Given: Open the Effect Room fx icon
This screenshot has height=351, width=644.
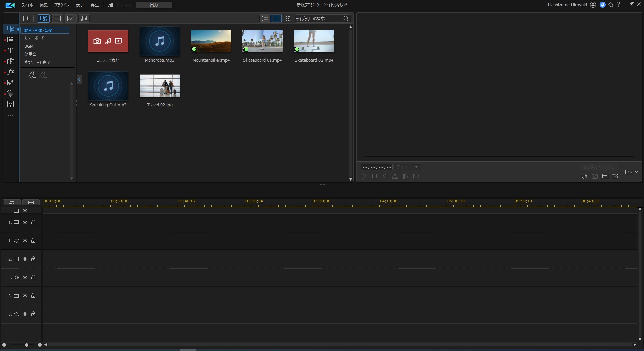Looking at the screenshot, I should 11,72.
